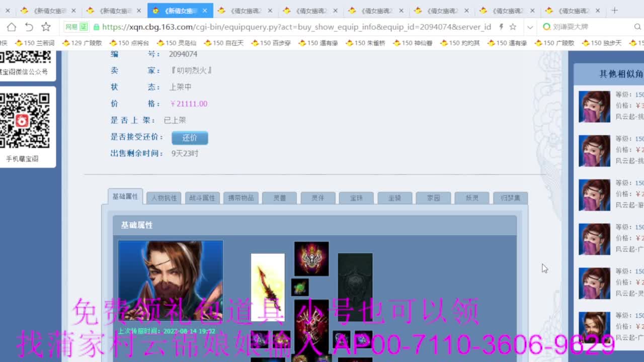The width and height of the screenshot is (644, 362).
Task: Go to the 家园 tab
Action: click(x=433, y=198)
